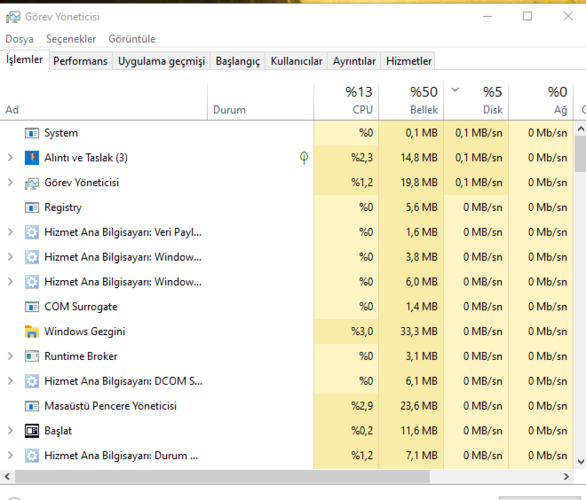Click the Görev Yöneticisi process icon
Screen dimensions: 586x500
click(x=32, y=183)
